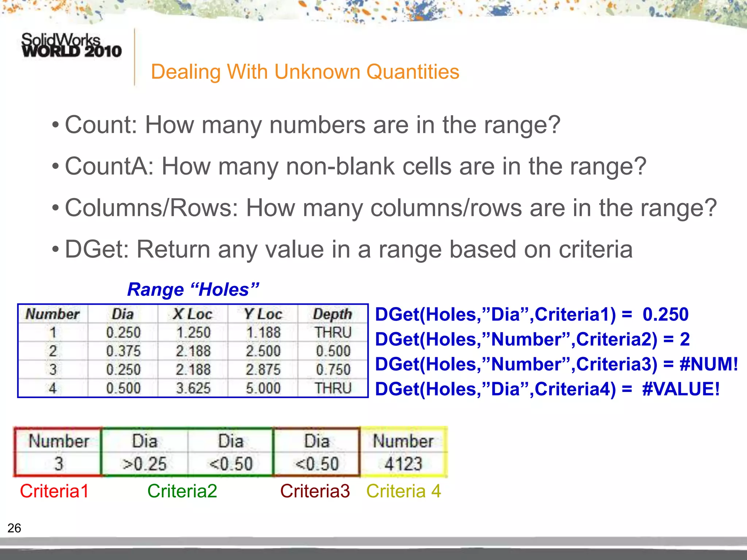Click the 5.000 Y Loc cell
747x560 pixels.
coord(263,388)
